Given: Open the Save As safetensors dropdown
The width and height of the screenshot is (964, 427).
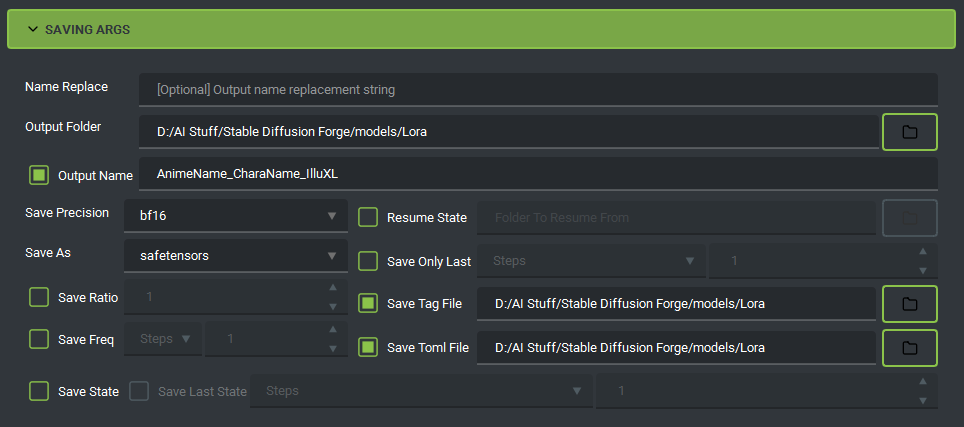Looking at the screenshot, I should (236, 256).
